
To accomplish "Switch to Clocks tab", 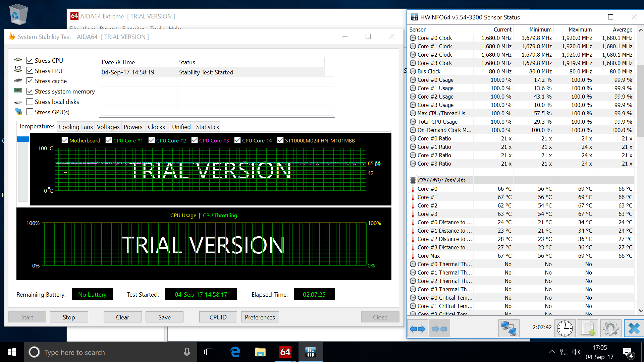I will tap(156, 127).
